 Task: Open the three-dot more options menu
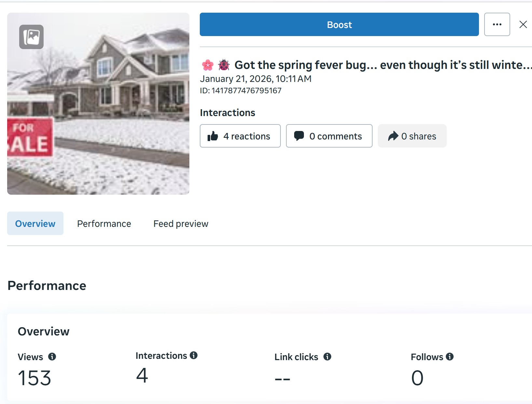click(497, 24)
